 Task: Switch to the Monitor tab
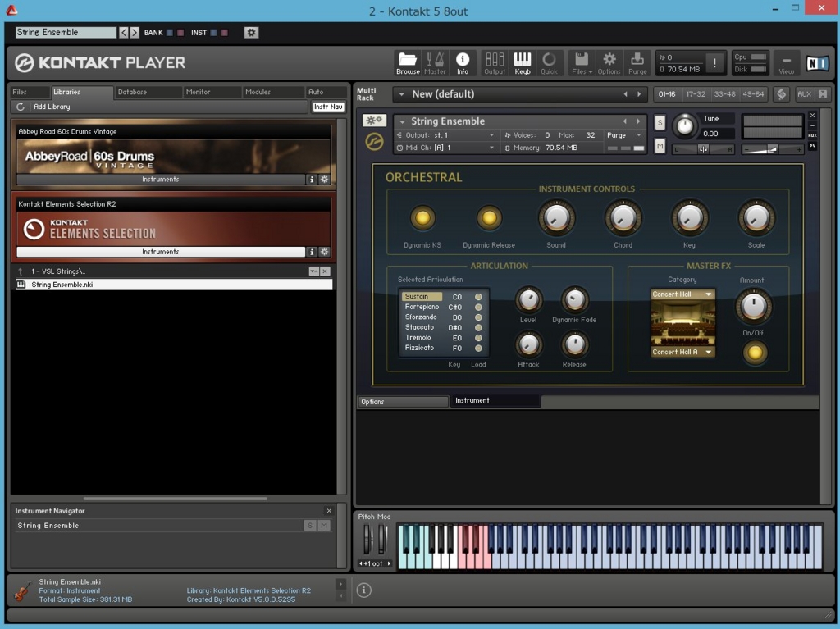211,92
